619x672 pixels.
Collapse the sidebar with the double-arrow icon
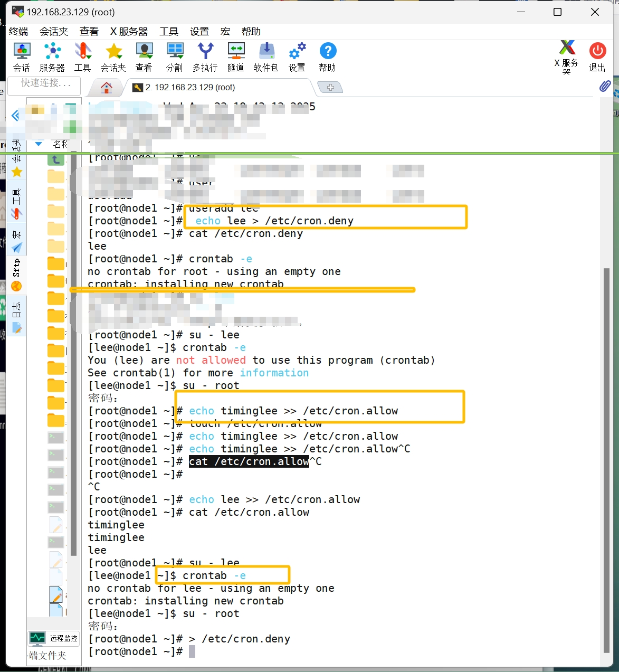tap(15, 116)
